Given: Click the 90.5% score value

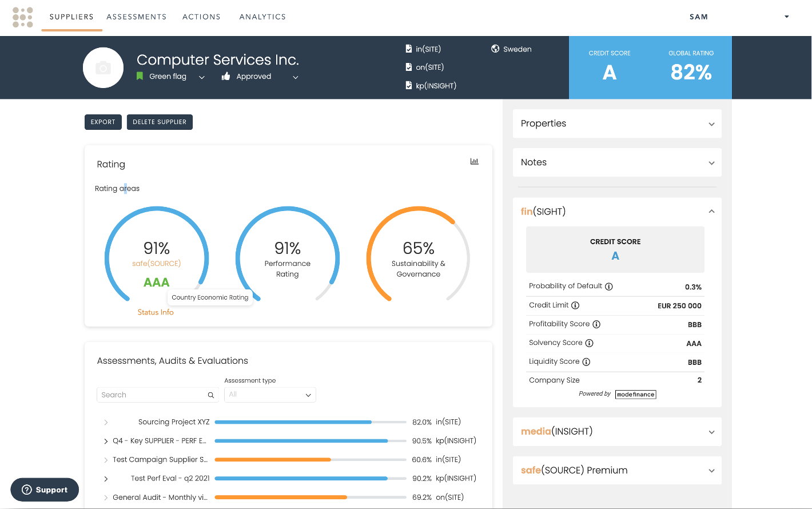Looking at the screenshot, I should point(422,441).
